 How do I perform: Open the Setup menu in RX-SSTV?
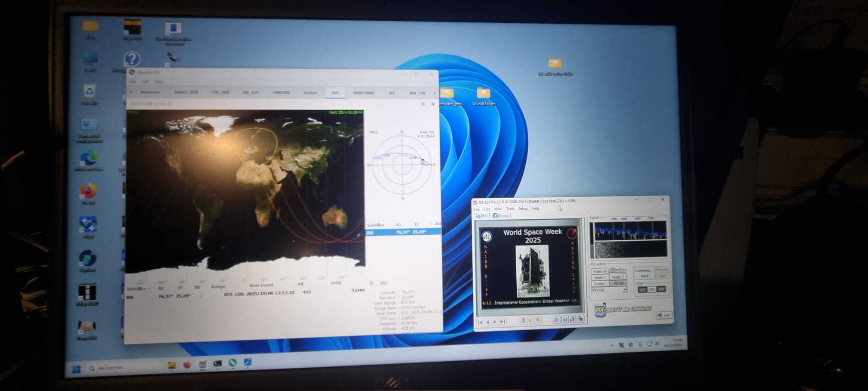click(x=523, y=208)
